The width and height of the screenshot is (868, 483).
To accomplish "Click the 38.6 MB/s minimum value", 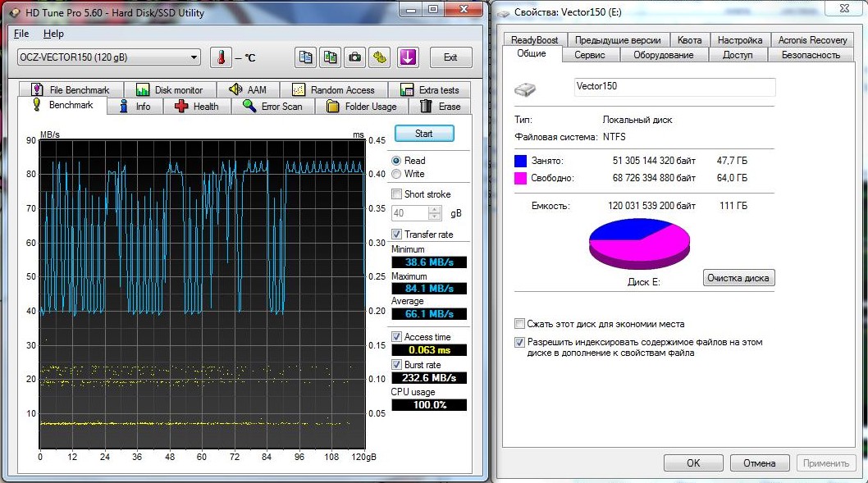I will [429, 262].
